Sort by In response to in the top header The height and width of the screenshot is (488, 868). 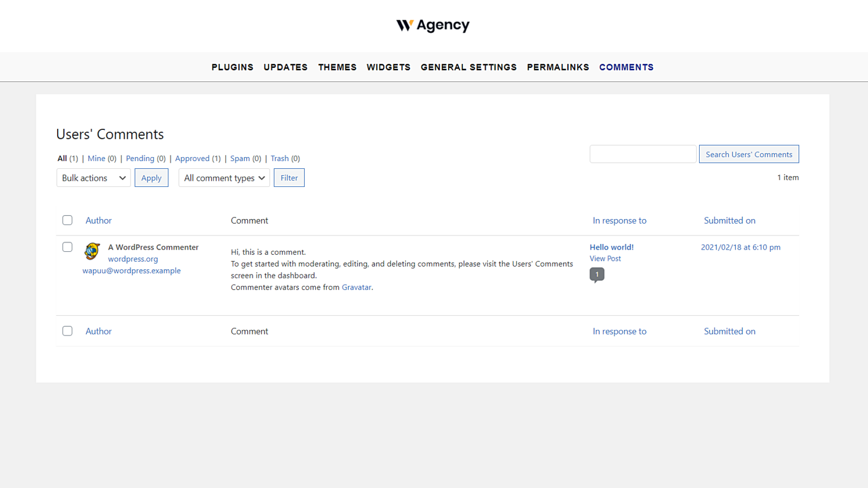[x=619, y=221]
